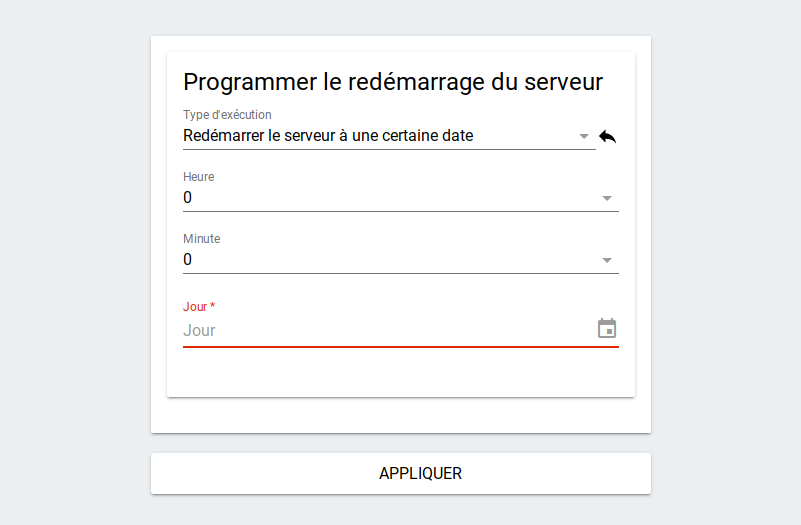Click the 'Type d'exécution' label
Image resolution: width=801 pixels, height=525 pixels.
227,115
